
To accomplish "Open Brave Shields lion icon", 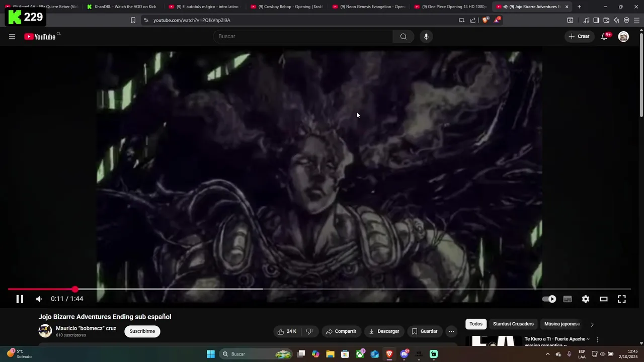I will coord(485,20).
